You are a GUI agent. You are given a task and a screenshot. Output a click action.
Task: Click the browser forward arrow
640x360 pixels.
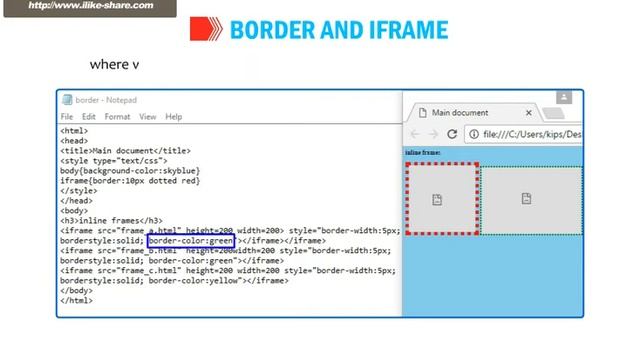433,134
